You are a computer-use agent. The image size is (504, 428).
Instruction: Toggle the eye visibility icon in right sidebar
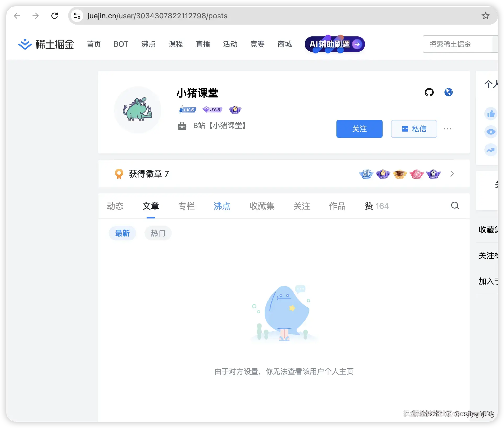click(x=491, y=132)
